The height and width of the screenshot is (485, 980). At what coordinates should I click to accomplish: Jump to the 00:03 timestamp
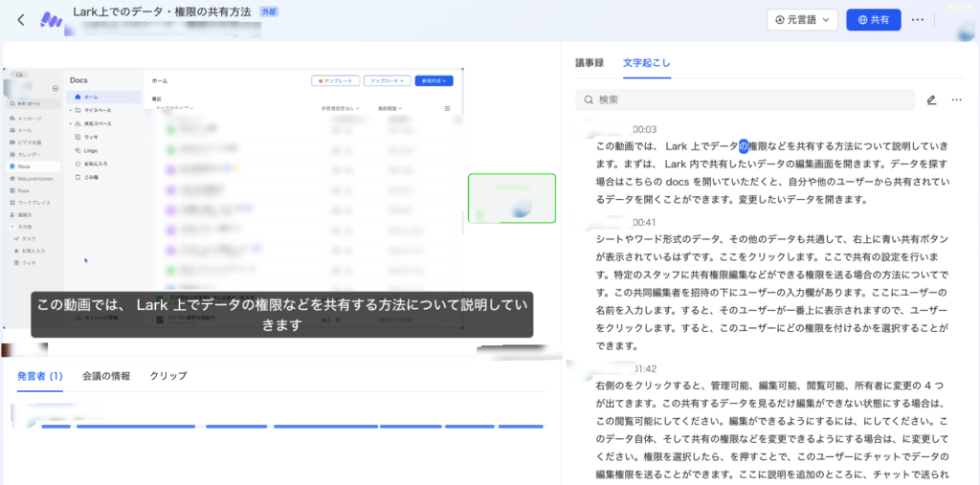click(x=644, y=129)
